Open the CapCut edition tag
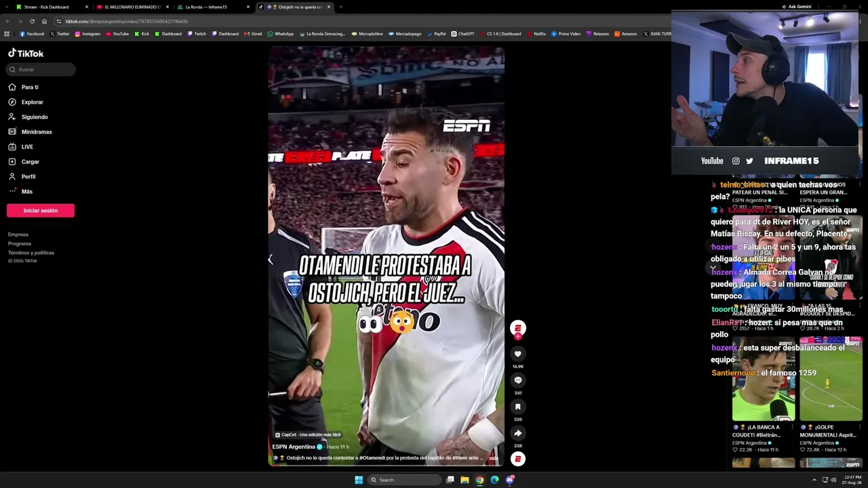This screenshot has width=868, height=488. pos(308,434)
